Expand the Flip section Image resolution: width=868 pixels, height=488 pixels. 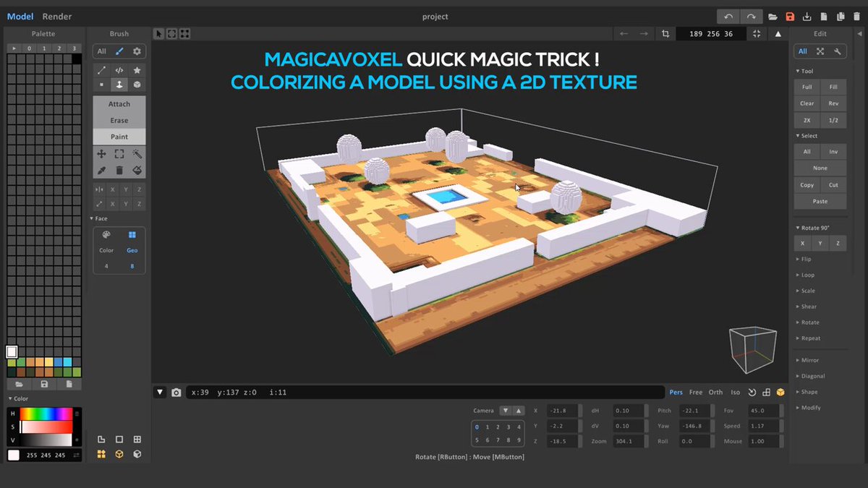pos(804,259)
